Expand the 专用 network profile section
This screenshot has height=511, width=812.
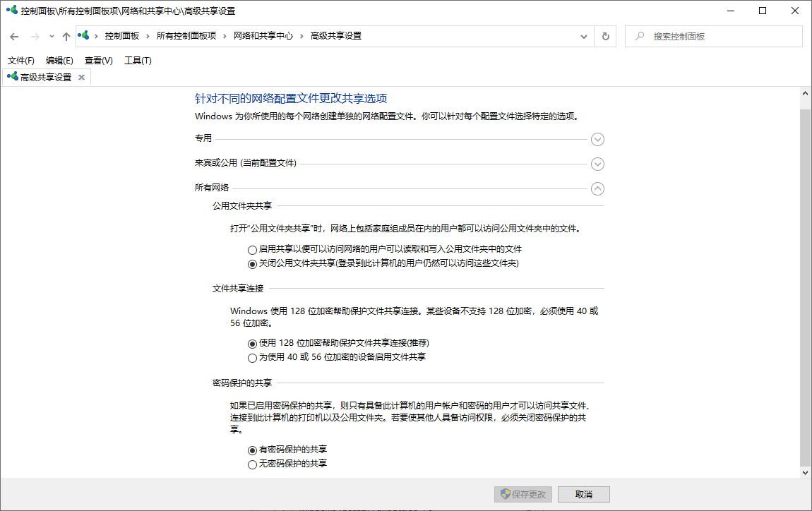(x=597, y=139)
